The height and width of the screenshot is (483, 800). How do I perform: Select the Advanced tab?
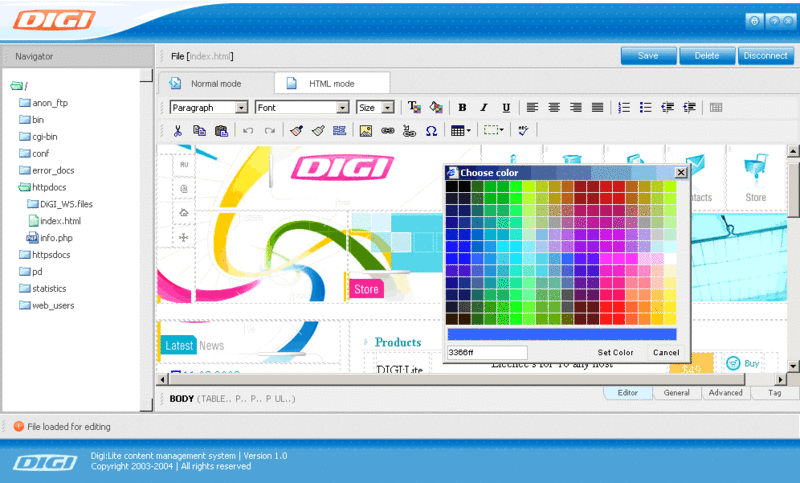click(726, 393)
